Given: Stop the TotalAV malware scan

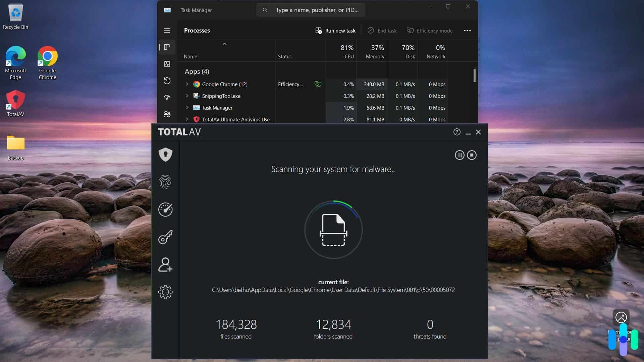Looking at the screenshot, I should tap(472, 155).
